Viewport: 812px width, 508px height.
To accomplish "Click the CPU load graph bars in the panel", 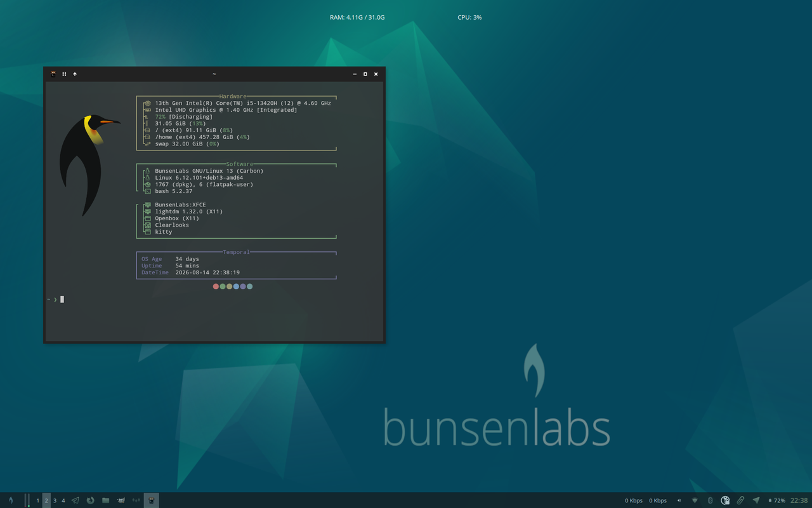I will (x=27, y=500).
